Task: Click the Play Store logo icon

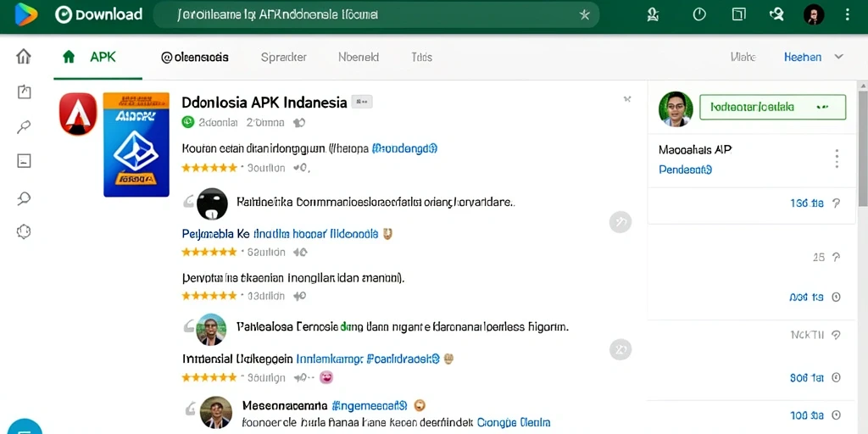Action: pos(26,14)
